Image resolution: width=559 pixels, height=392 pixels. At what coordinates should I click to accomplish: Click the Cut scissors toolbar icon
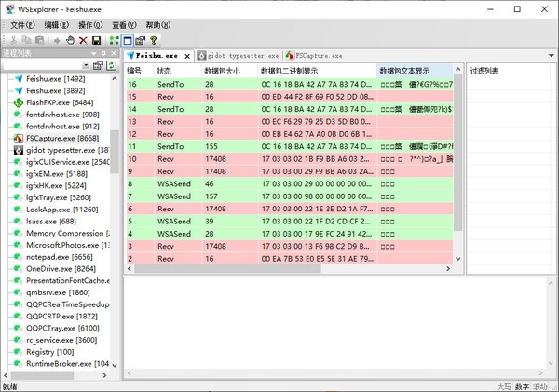[x=14, y=40]
